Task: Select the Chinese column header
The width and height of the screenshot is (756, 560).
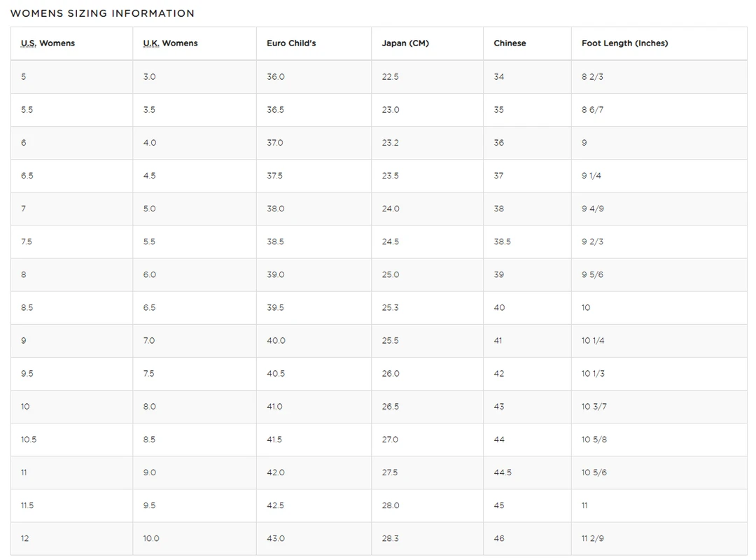Action: click(x=510, y=43)
